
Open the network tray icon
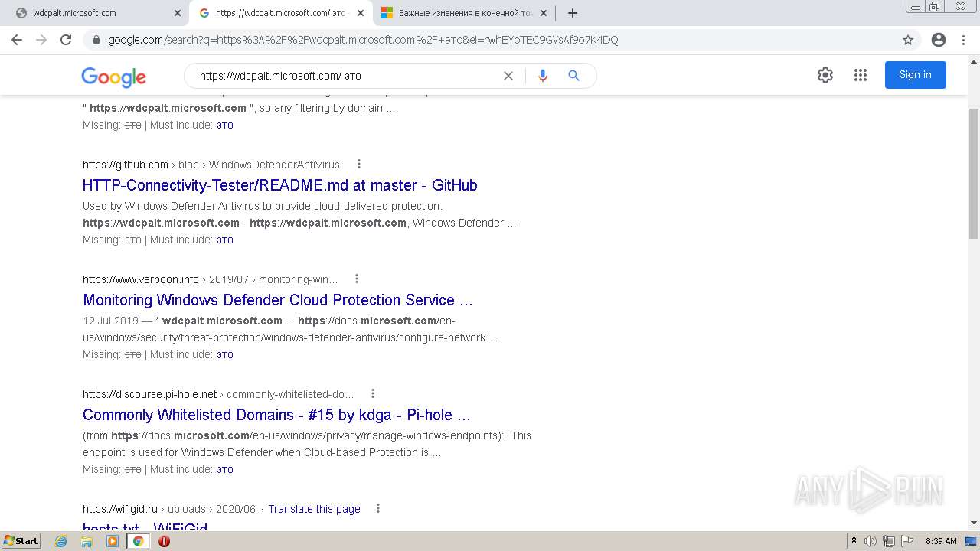pos(889,541)
